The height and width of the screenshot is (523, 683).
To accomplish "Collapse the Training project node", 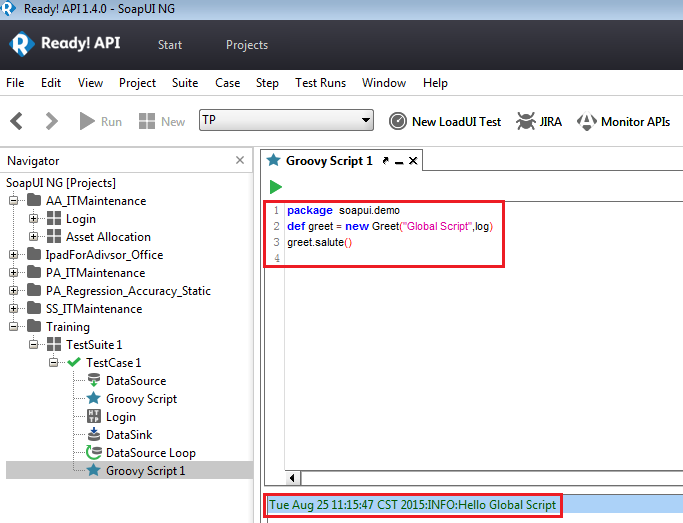I will tap(14, 326).
